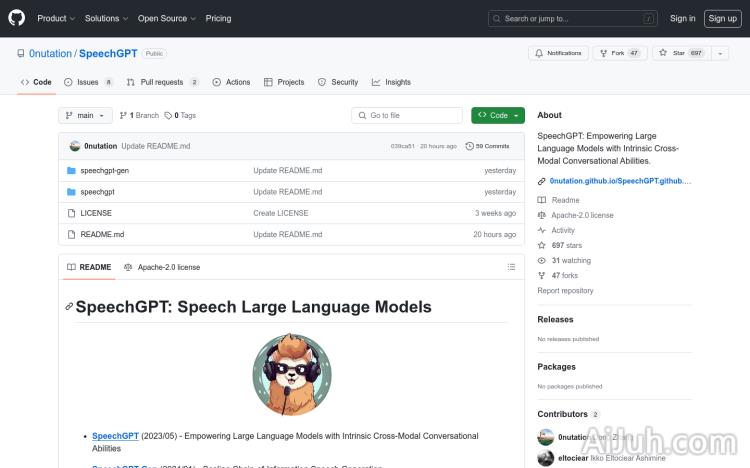Click the Go to file search field
750x468 pixels.
click(x=407, y=115)
